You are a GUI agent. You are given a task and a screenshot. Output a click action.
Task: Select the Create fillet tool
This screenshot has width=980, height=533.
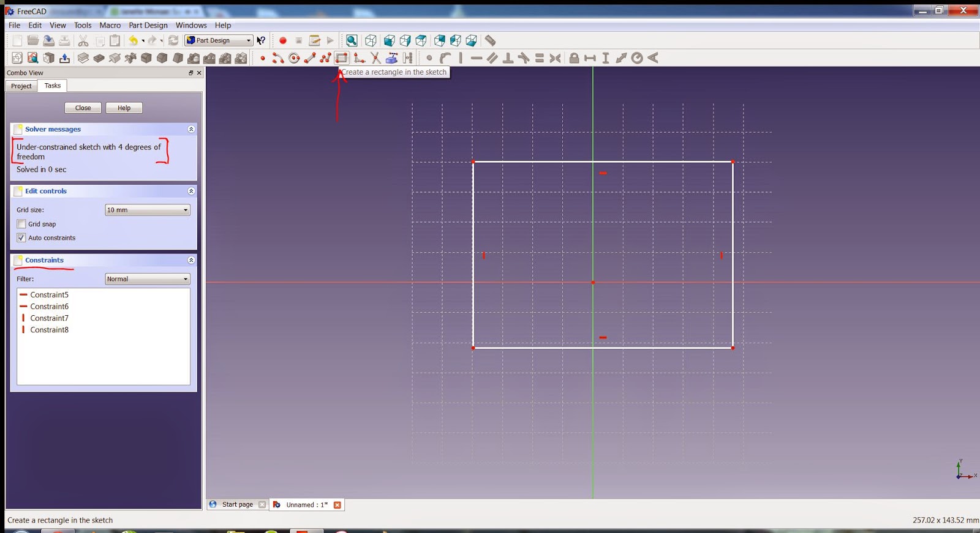point(360,58)
